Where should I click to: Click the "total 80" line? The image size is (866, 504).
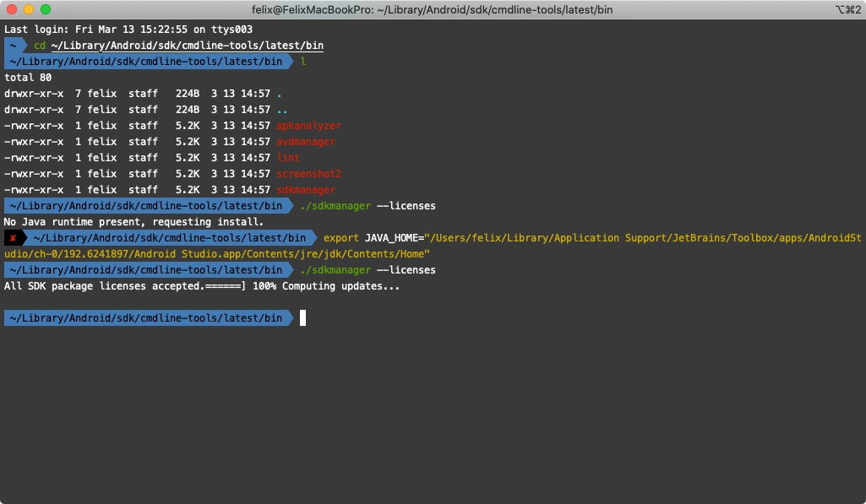28,78
